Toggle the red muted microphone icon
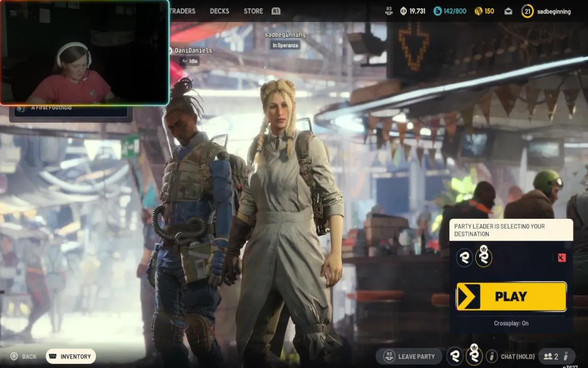The width and height of the screenshot is (588, 368). pyautogui.click(x=561, y=258)
